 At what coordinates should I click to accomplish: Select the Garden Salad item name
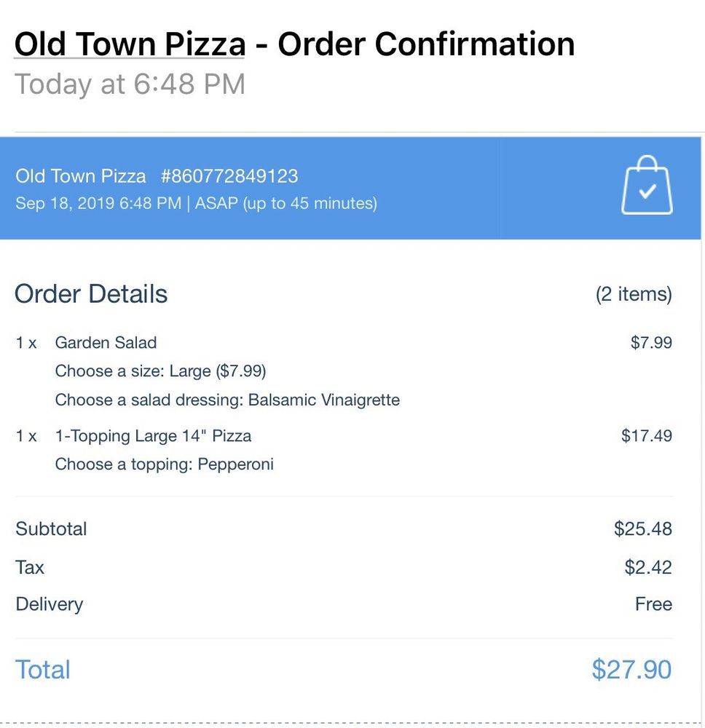click(x=106, y=342)
